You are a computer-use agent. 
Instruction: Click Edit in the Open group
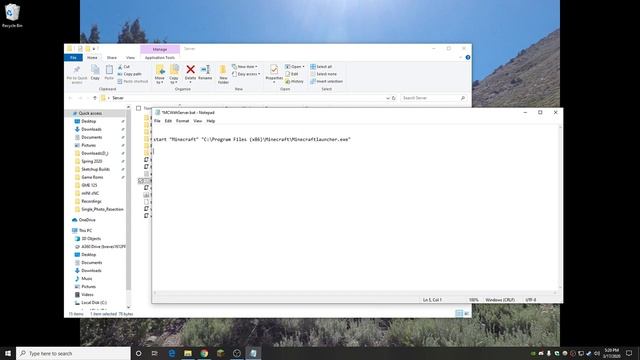(x=292, y=74)
